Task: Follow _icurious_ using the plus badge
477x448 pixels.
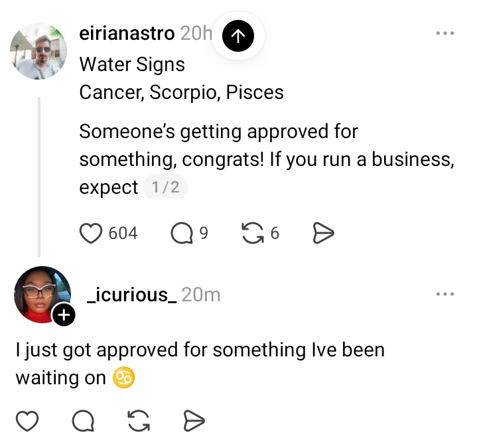Action: (x=63, y=316)
